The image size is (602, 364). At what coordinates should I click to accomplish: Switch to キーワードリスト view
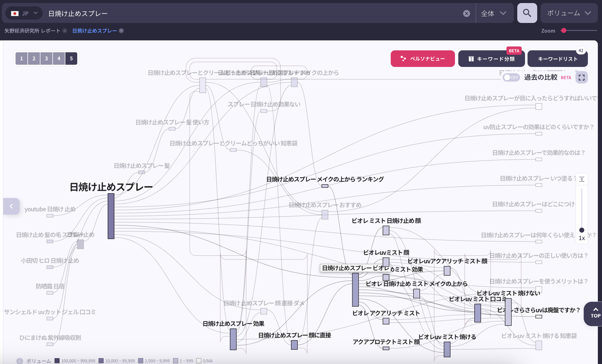coord(558,59)
